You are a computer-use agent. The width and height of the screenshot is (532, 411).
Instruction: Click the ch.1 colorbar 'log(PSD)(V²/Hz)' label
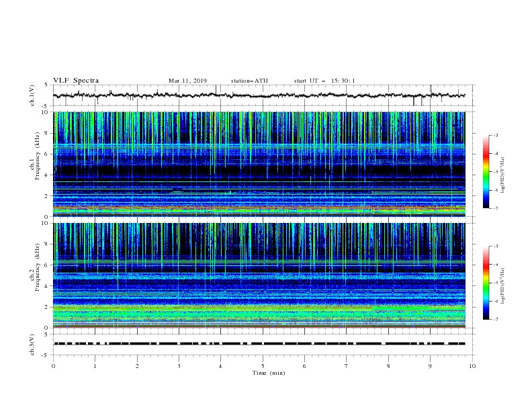coord(502,175)
